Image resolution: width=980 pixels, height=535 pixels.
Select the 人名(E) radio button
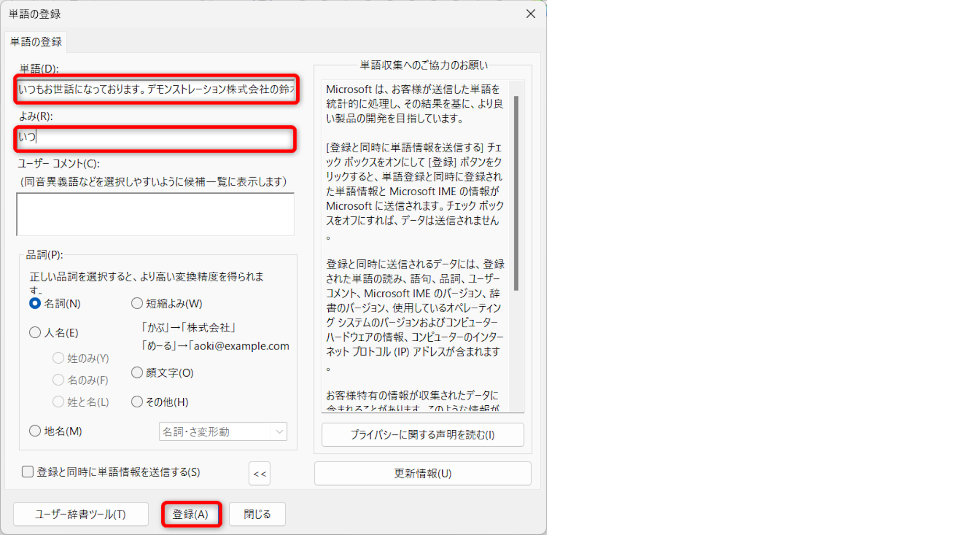click(35, 333)
